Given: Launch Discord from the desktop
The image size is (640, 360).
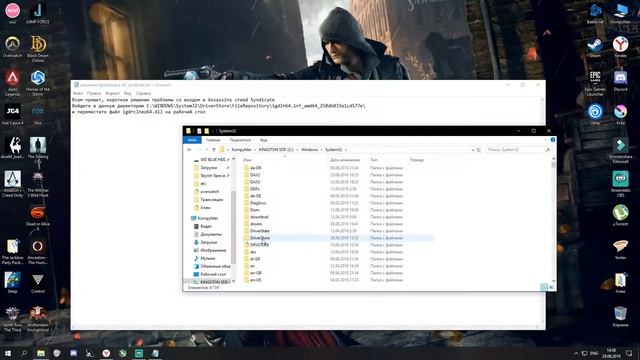Looking at the screenshot, I should pyautogui.click(x=620, y=81).
